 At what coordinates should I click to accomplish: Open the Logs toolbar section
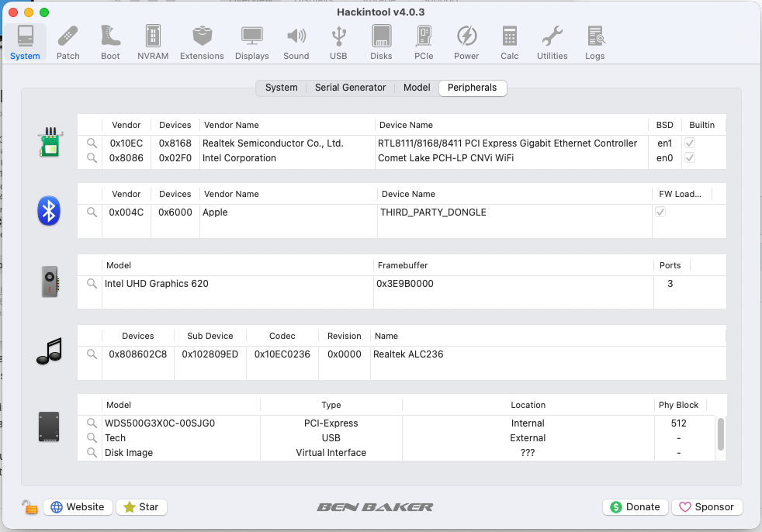[x=595, y=43]
